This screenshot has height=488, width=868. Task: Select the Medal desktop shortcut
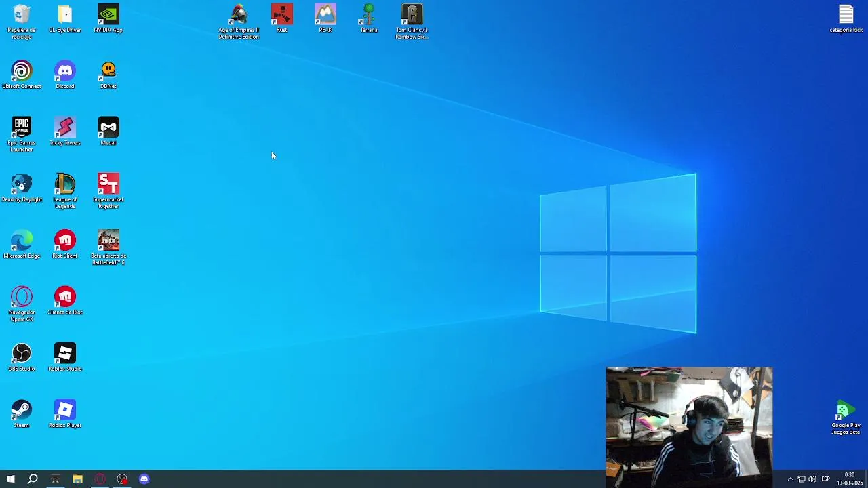tap(108, 131)
